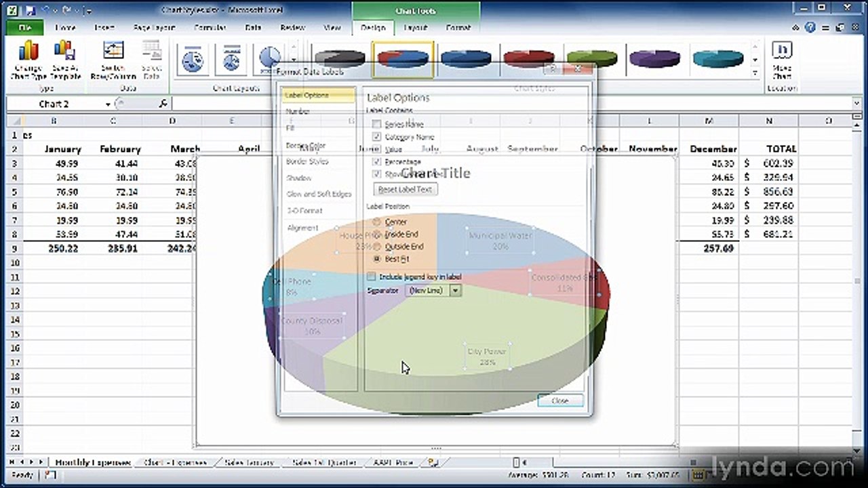Switch to the Insert ribbon tab
This screenshot has width=868, height=488.
point(104,28)
